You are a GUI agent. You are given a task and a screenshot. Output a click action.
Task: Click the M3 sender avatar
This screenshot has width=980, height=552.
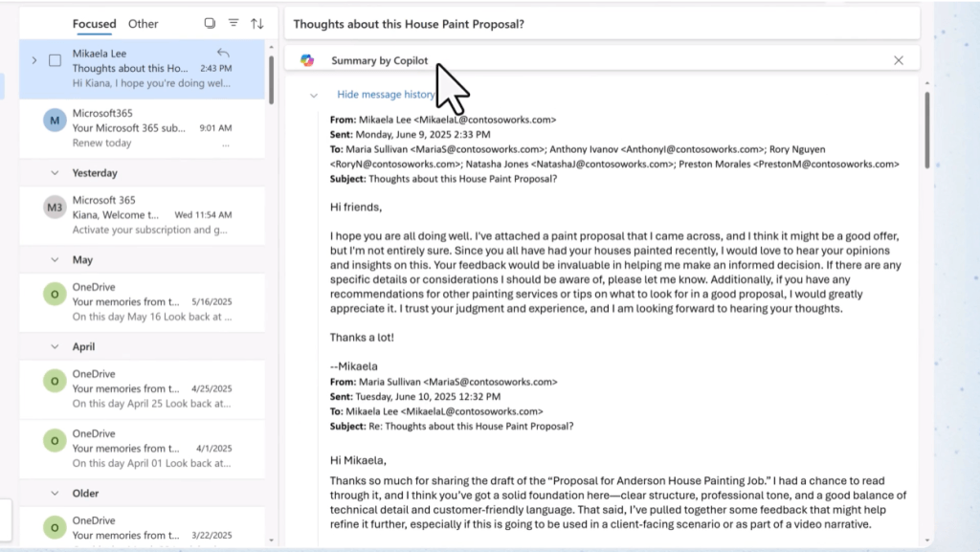pos(55,207)
